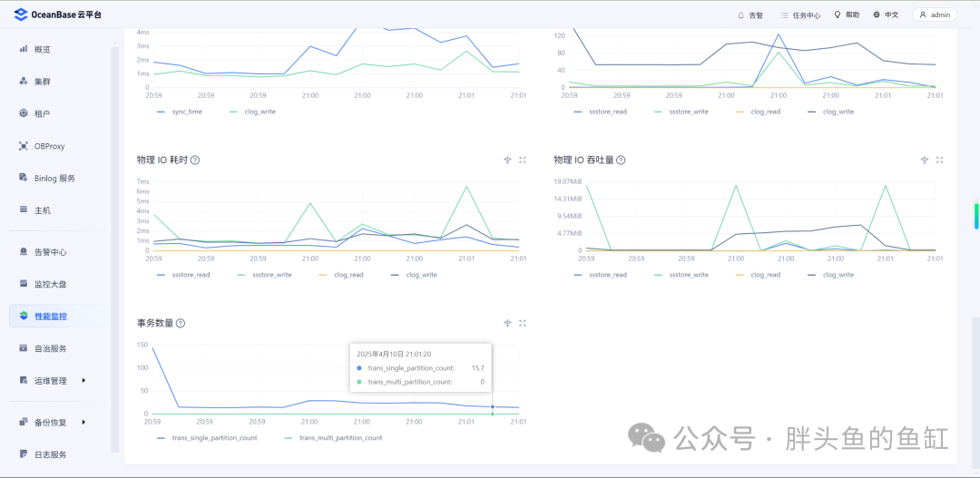Fullscreen the 事务数量 chart
Image resolution: width=980 pixels, height=478 pixels.
coord(523,323)
